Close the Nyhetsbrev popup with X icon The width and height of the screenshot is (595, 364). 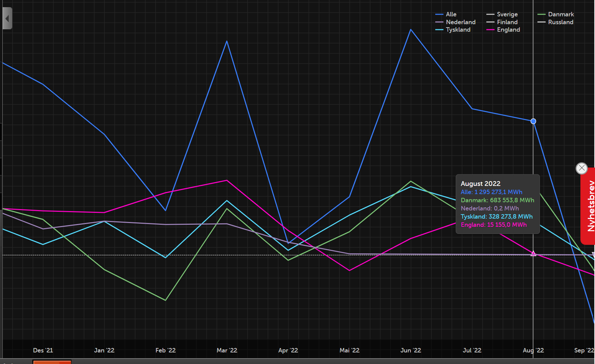click(x=581, y=168)
